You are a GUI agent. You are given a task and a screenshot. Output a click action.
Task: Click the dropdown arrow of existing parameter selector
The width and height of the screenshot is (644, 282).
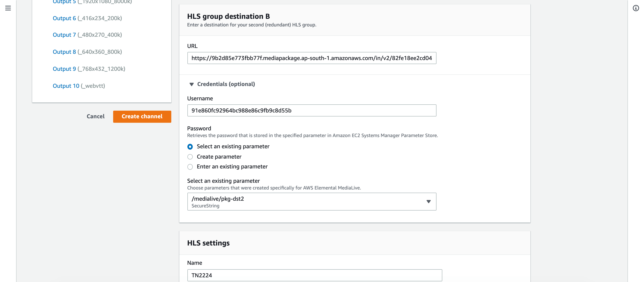pyautogui.click(x=428, y=202)
